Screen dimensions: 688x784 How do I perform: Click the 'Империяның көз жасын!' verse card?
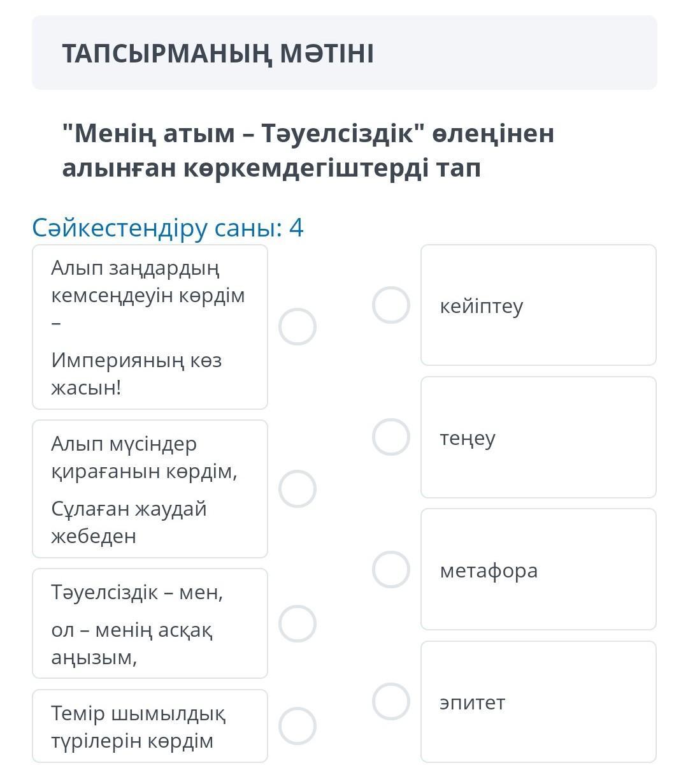150,327
